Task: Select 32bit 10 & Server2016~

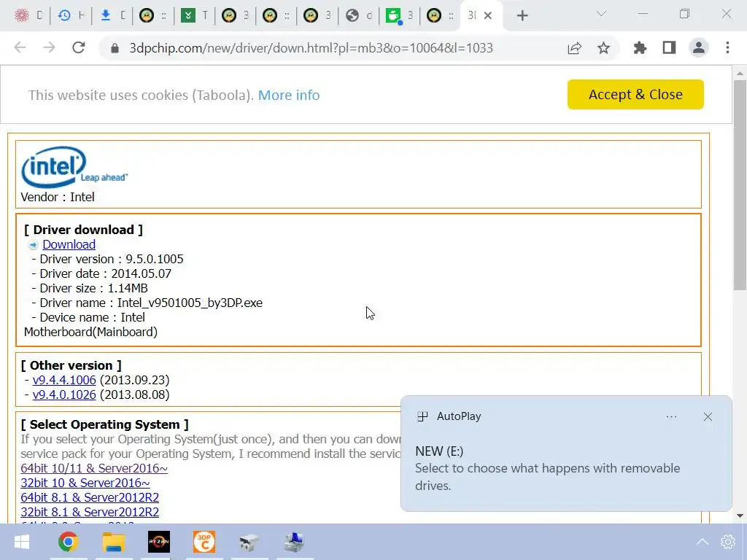Action: click(x=85, y=483)
